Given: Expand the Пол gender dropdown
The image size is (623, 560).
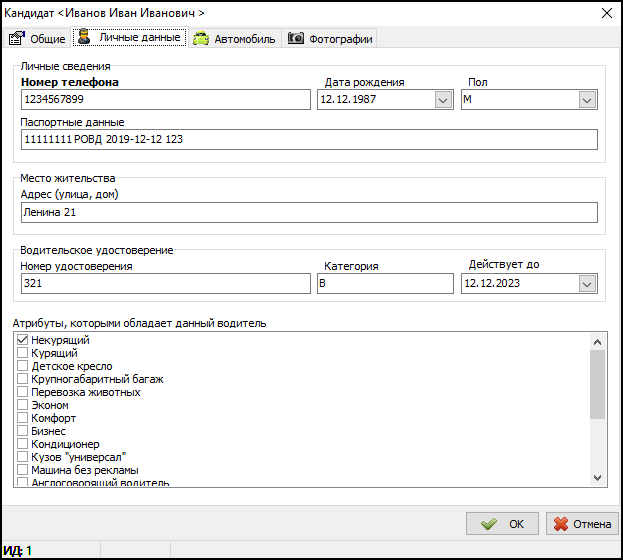Looking at the screenshot, I should (587, 100).
